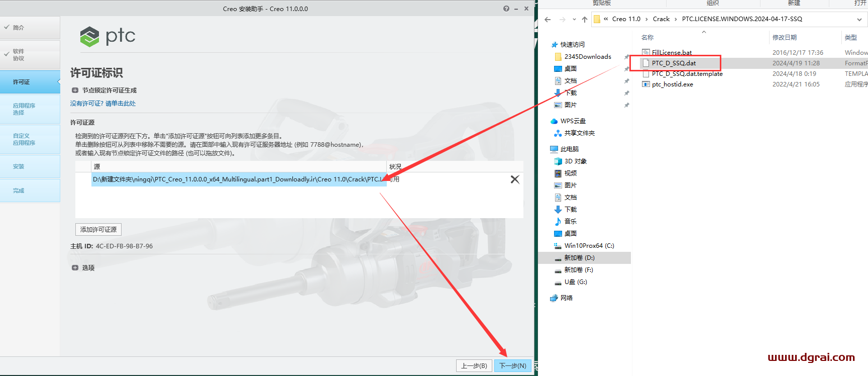The image size is (868, 376).
Task: Click the 添加许可证源 button
Action: (98, 230)
